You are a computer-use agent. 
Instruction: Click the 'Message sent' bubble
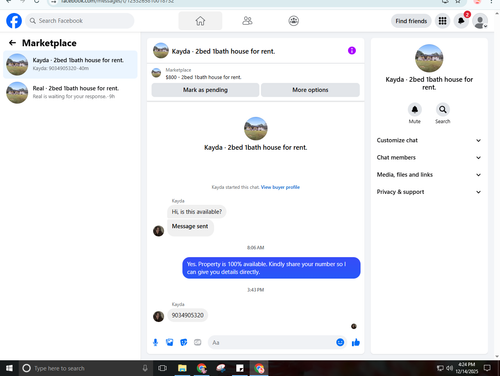coord(190,228)
